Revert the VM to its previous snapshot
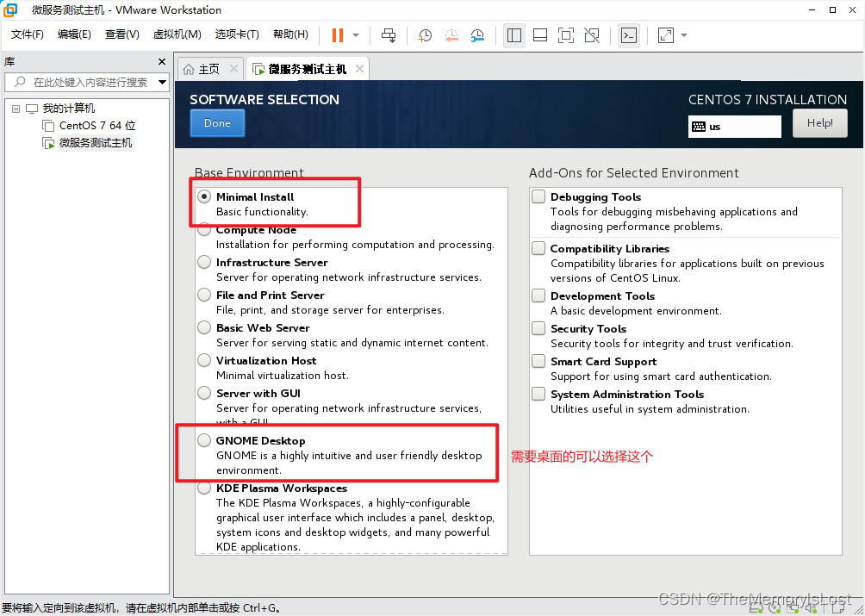The height and width of the screenshot is (616, 865). [451, 35]
